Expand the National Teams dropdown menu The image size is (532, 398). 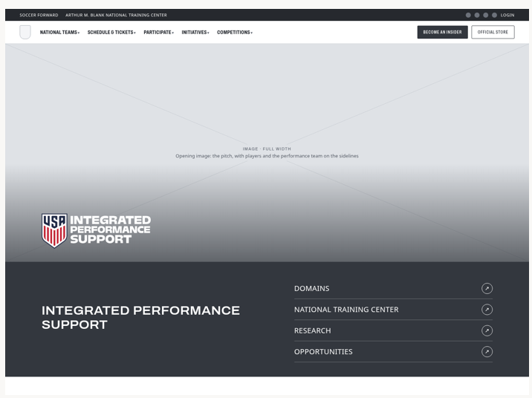59,32
